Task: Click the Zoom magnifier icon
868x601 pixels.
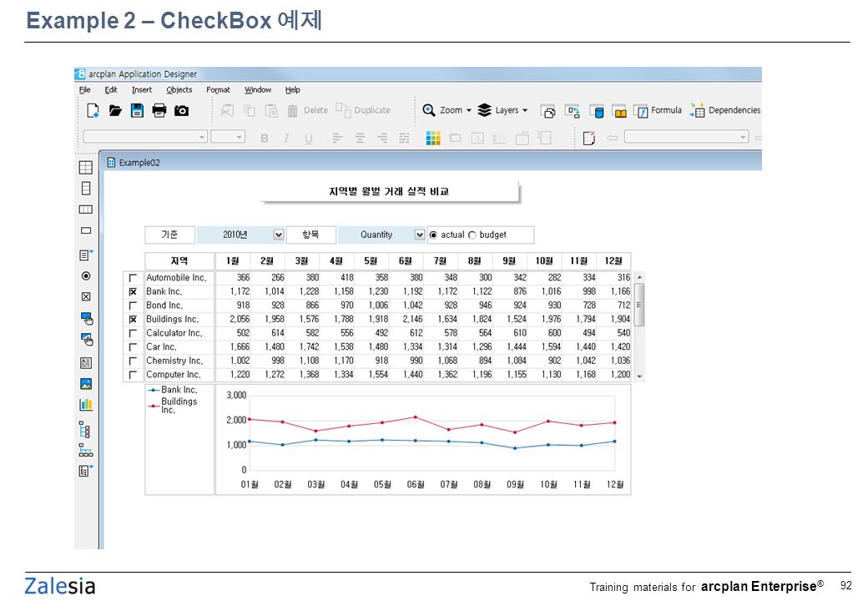Action: pos(428,110)
